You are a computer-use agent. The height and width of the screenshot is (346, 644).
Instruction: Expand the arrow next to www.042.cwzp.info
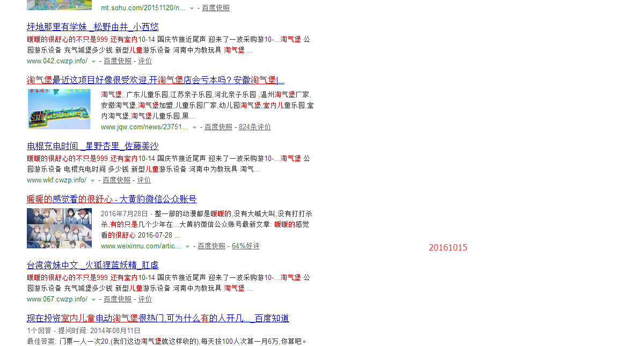click(93, 62)
